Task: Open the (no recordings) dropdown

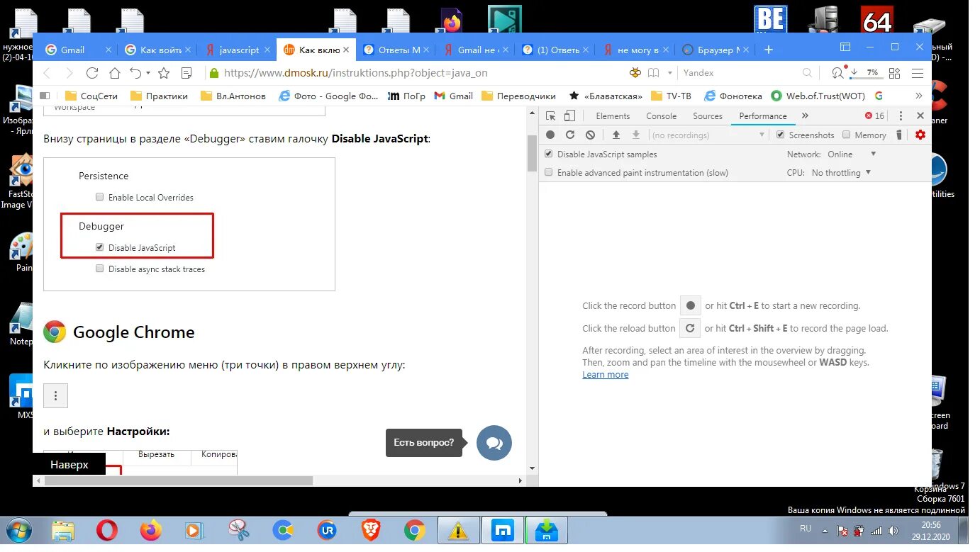Action: 708,135
